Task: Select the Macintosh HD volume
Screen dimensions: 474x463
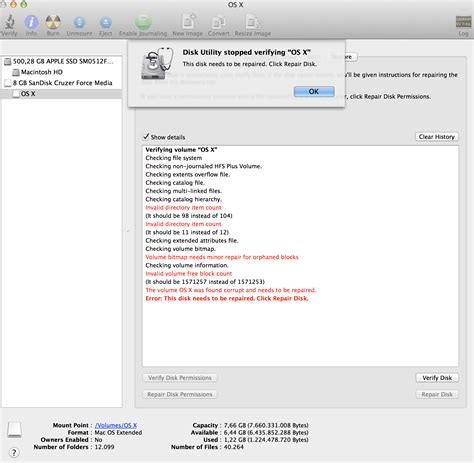Action: click(61, 72)
